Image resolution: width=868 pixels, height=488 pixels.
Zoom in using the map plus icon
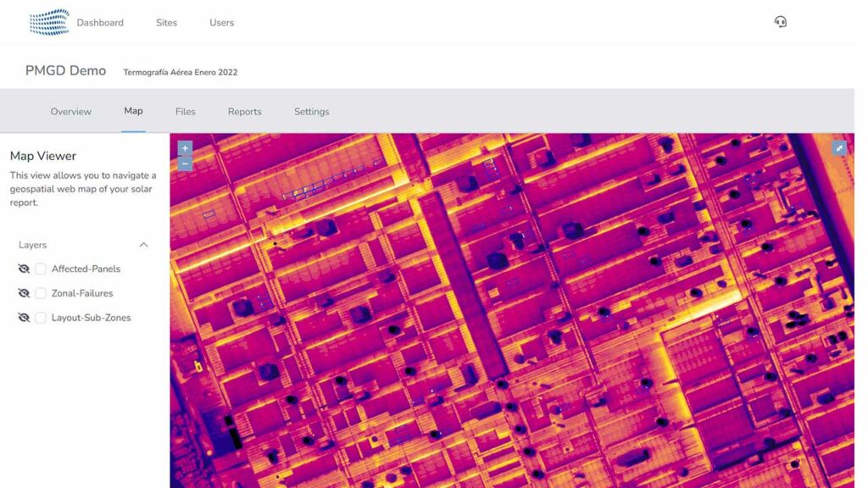[184, 147]
